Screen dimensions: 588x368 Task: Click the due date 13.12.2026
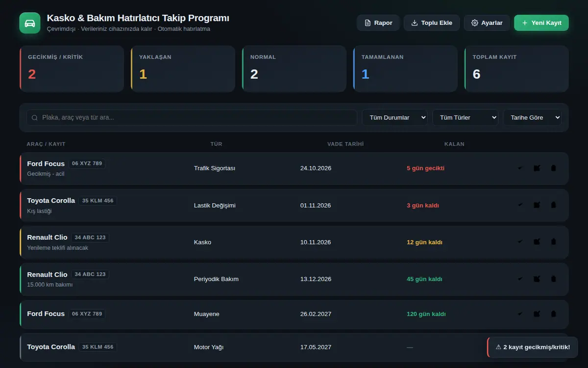(x=316, y=279)
